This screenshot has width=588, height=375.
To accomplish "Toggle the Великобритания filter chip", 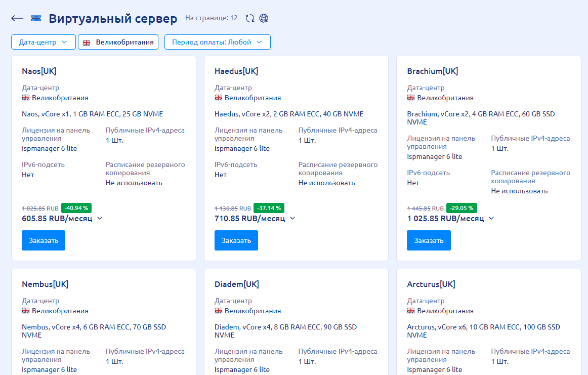I will click(118, 42).
